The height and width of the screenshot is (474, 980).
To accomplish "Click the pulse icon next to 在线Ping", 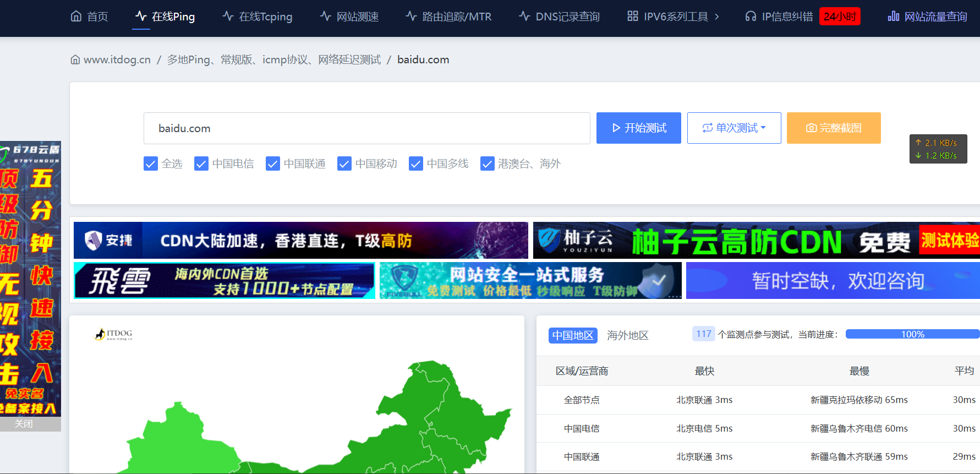I will click(x=141, y=16).
